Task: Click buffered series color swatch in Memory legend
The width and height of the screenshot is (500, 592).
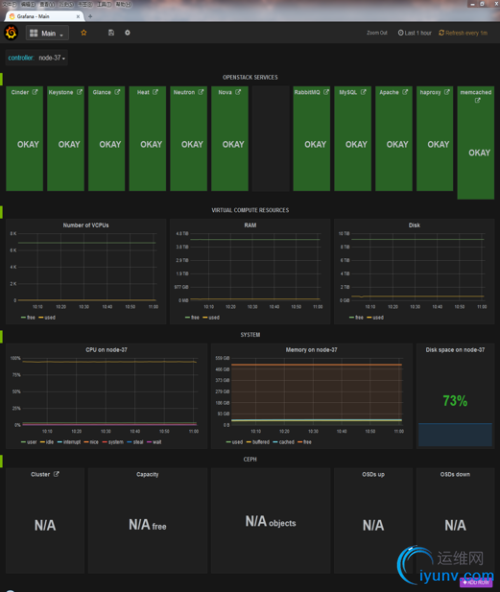Action: tap(249, 442)
